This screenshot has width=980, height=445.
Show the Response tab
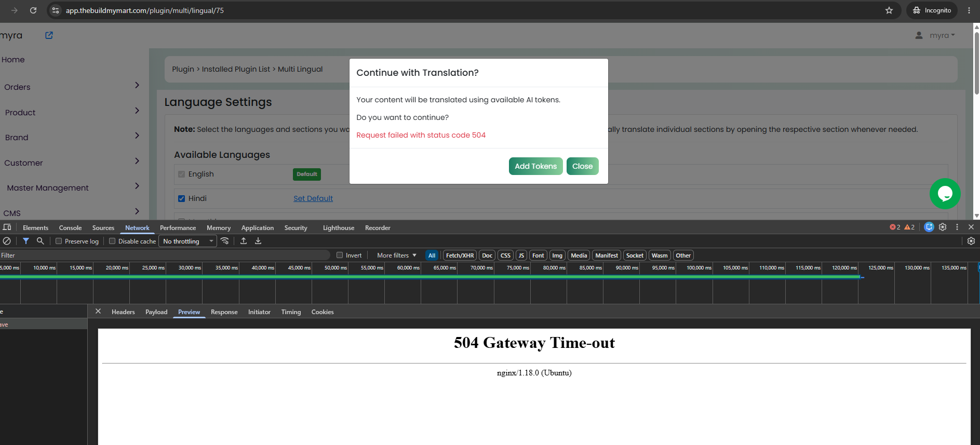224,312
